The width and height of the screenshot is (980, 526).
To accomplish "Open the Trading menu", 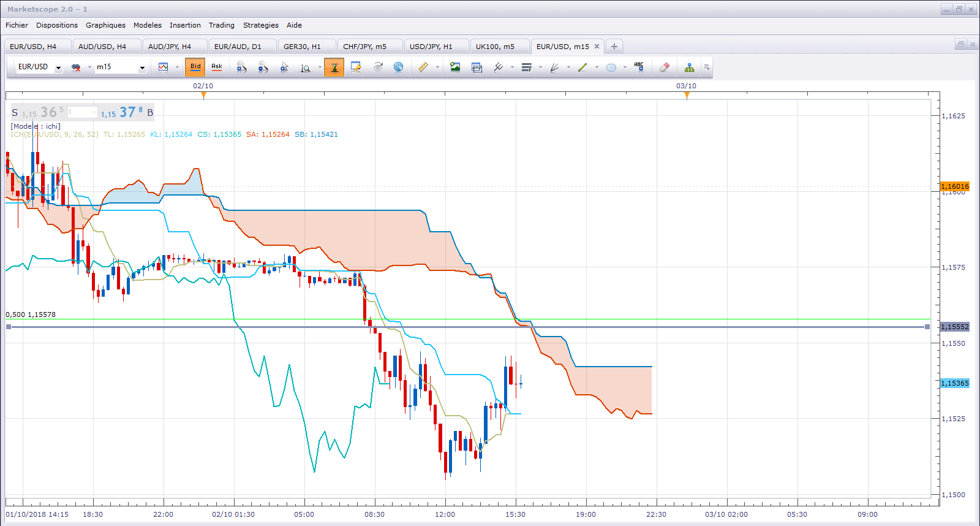I will (222, 25).
